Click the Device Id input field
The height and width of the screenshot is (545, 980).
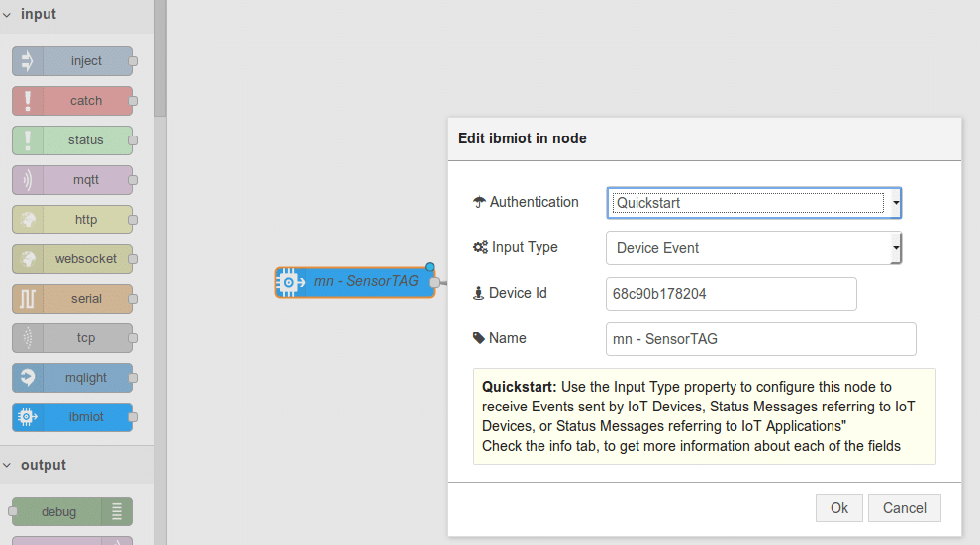[732, 294]
